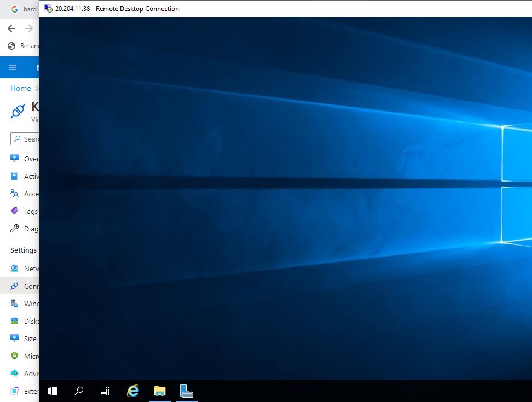532x402 pixels.
Task: Go back using the browser back arrow
Action: [x=11, y=28]
